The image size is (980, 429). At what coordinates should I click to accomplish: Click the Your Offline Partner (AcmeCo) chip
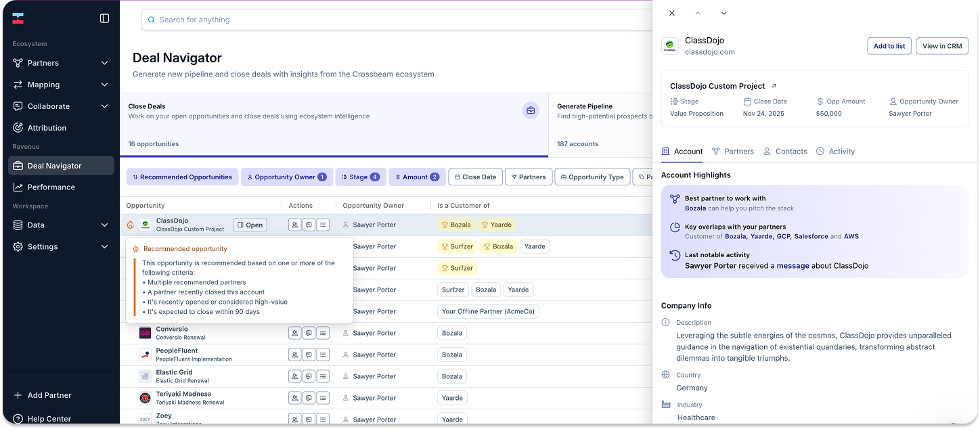[488, 311]
